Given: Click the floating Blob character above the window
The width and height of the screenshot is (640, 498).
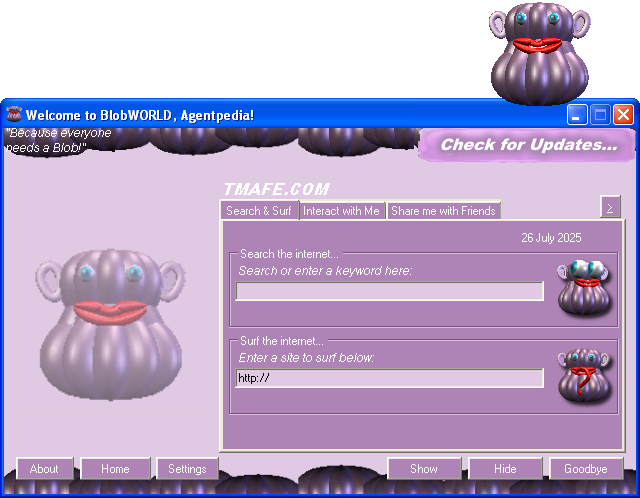Looking at the screenshot, I should (x=540, y=54).
